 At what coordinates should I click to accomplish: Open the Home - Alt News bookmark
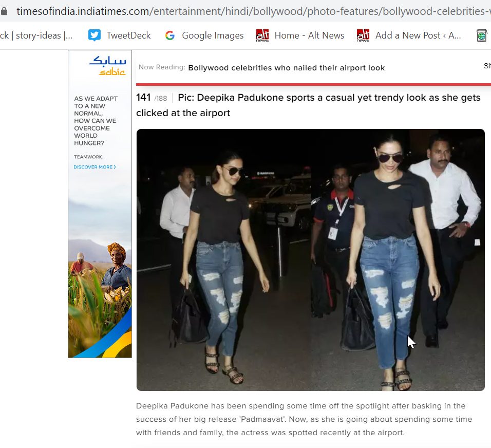(300, 35)
